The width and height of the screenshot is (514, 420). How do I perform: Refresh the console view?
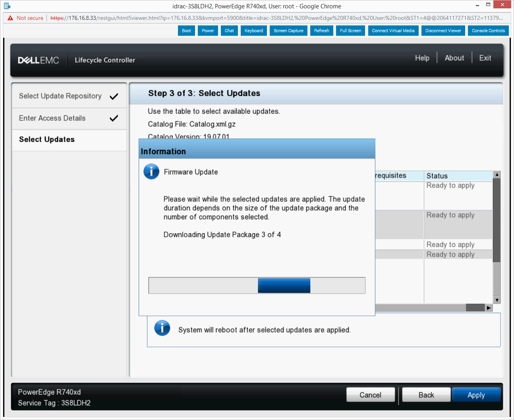(322, 31)
